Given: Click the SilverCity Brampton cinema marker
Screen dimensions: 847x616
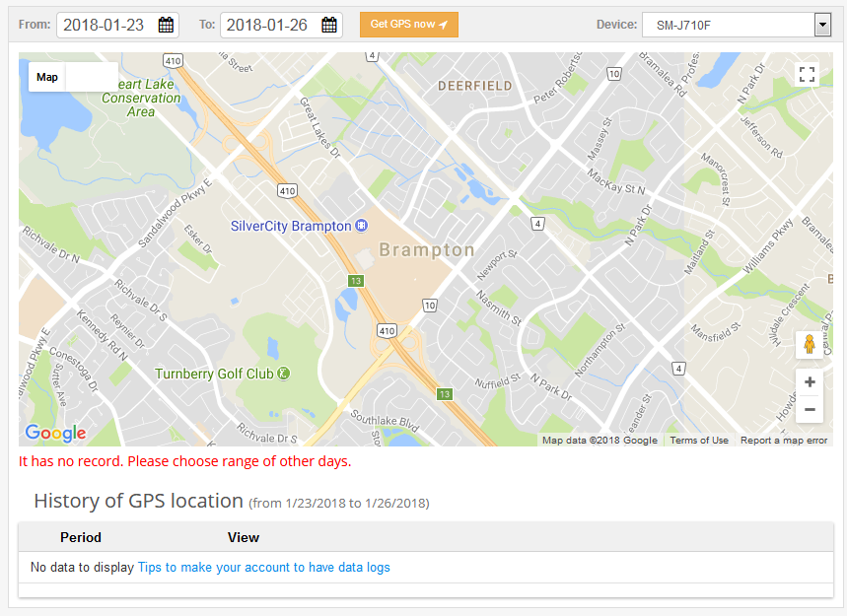Looking at the screenshot, I should 361,226.
